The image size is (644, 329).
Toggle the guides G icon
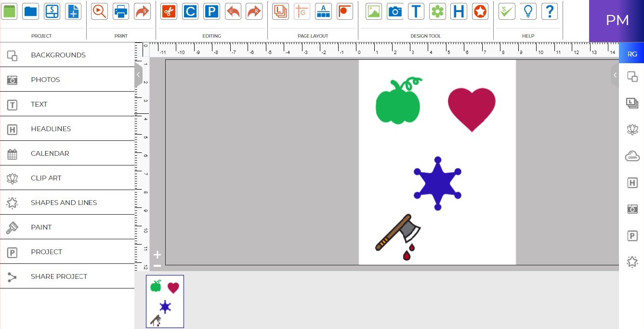coord(302,11)
